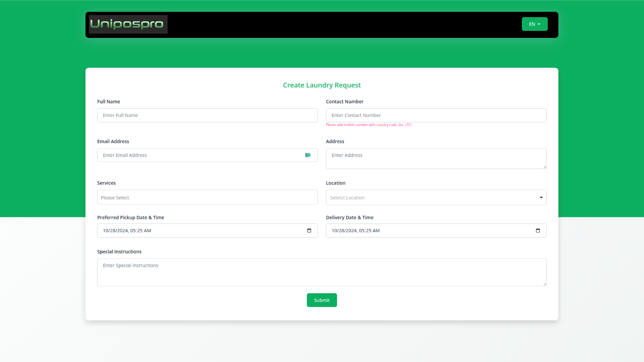
Task: Click the Special Instructions text area
Action: pos(322,272)
